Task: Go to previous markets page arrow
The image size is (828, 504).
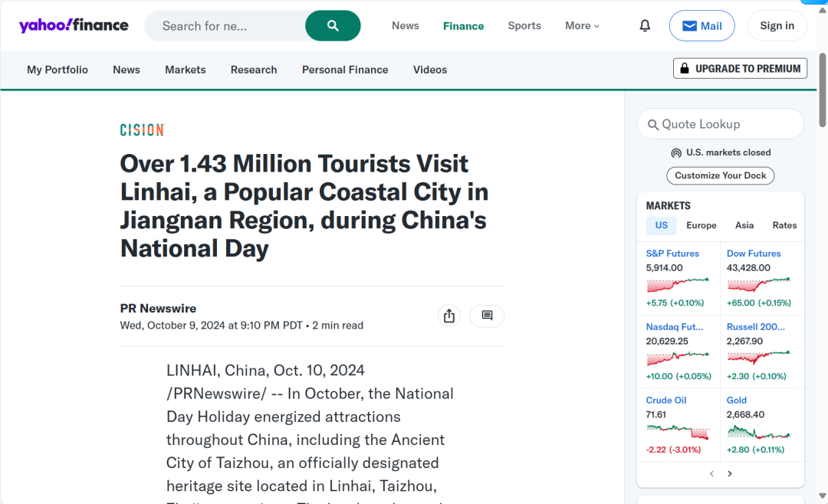Action: coord(711,473)
